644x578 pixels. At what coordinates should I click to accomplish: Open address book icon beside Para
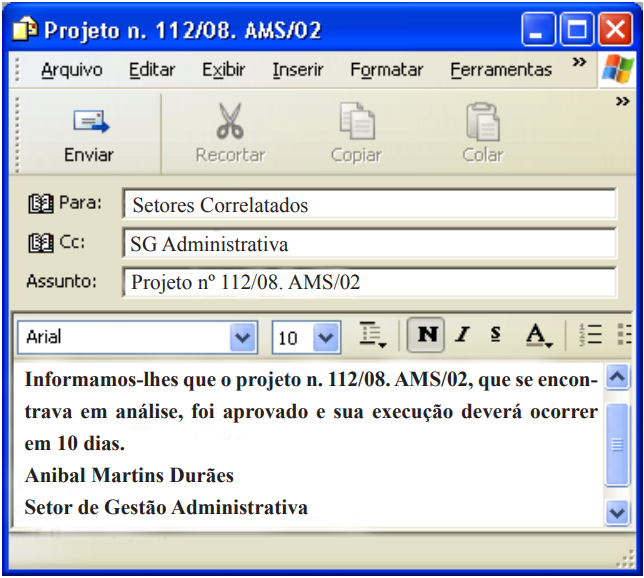coord(42,205)
